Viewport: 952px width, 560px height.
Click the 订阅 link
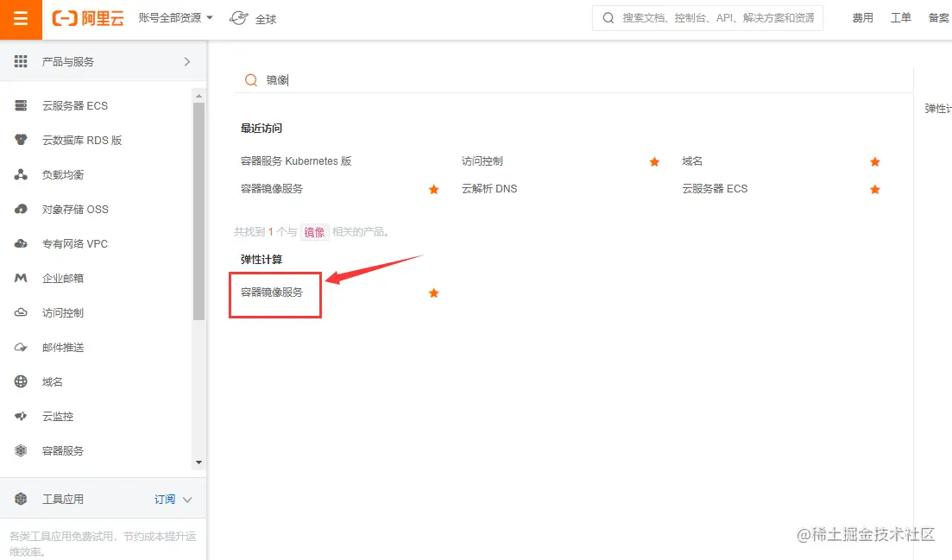pyautogui.click(x=165, y=500)
